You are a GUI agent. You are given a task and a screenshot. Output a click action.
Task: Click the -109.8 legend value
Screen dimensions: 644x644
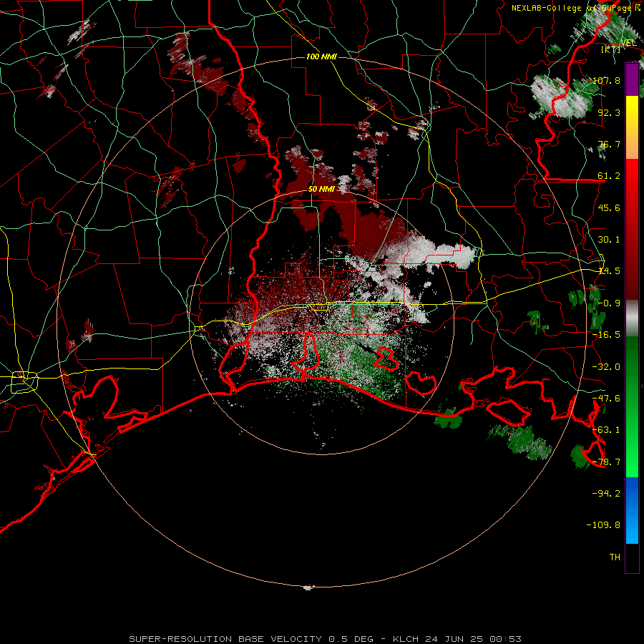603,525
